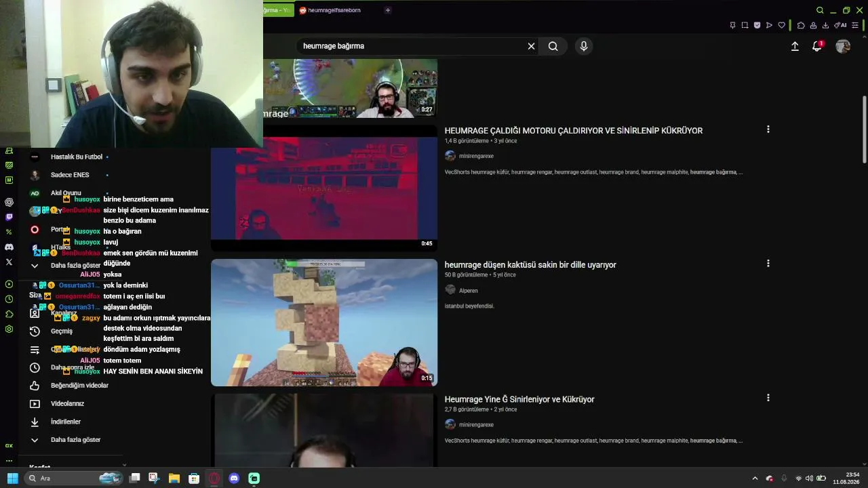Open minirengarexe channel under 'Yine Ğ' video
Screen dimensions: 868x488
(476, 425)
